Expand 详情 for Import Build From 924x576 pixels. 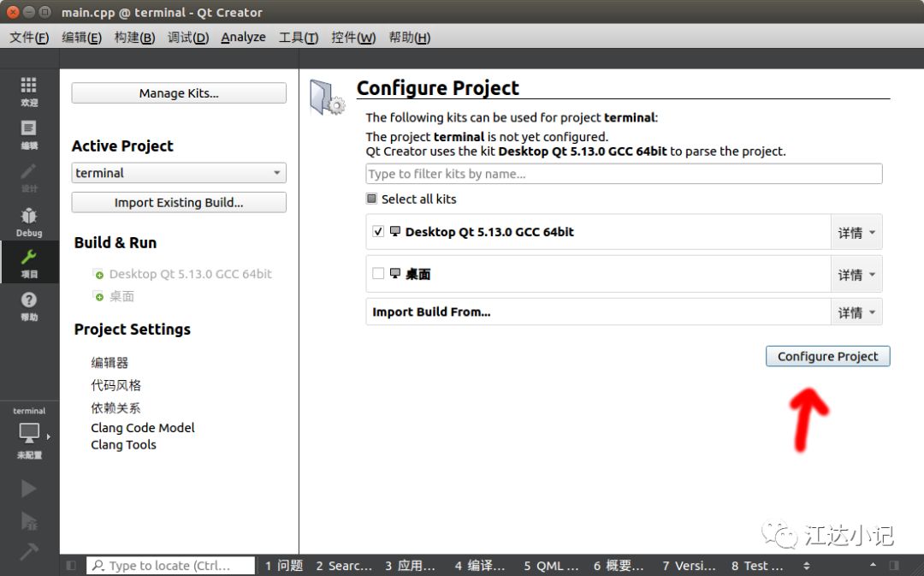pyautogui.click(x=856, y=312)
